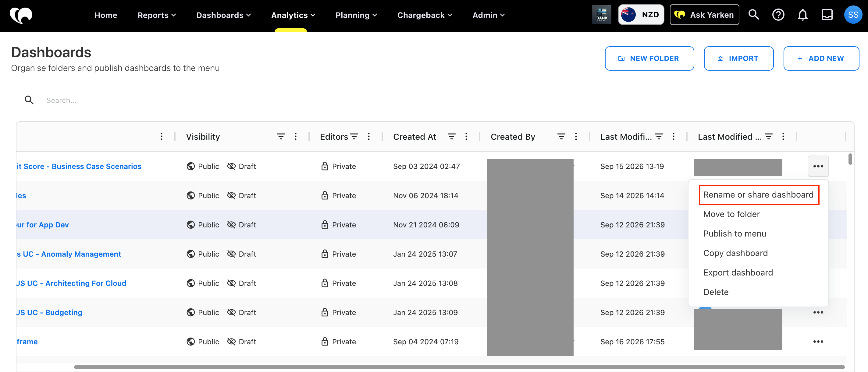Open the Last Modified ... column options menu
The height and width of the screenshot is (372, 868).
point(783,136)
